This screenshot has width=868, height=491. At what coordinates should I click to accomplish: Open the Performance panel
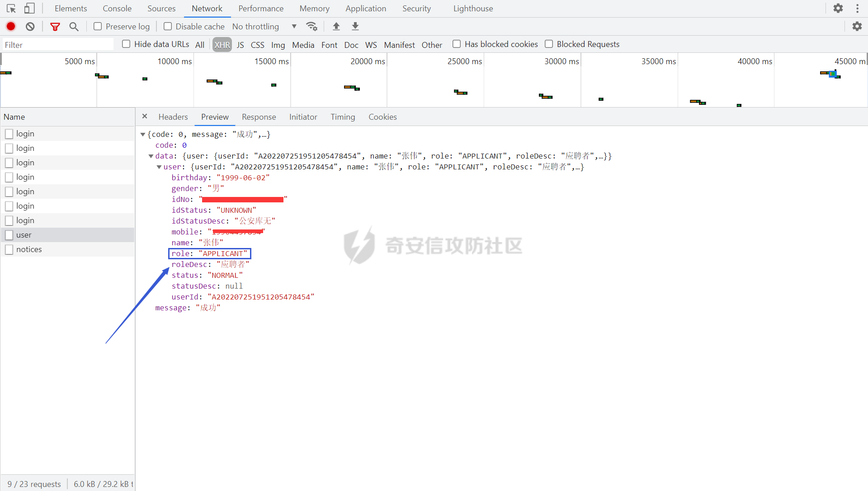coord(261,9)
